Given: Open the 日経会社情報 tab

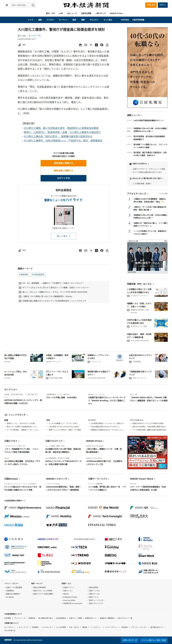Looking at the screenshot, I should coord(86,13).
